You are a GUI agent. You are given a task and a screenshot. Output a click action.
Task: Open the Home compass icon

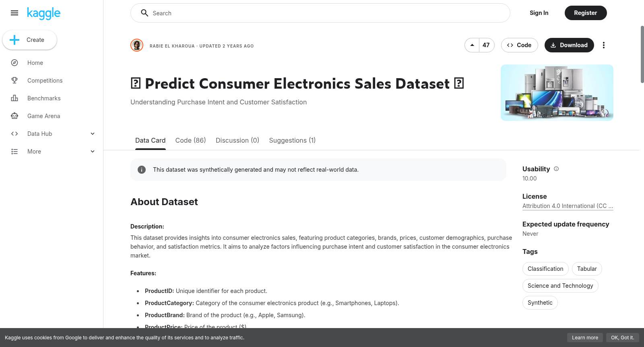(14, 63)
